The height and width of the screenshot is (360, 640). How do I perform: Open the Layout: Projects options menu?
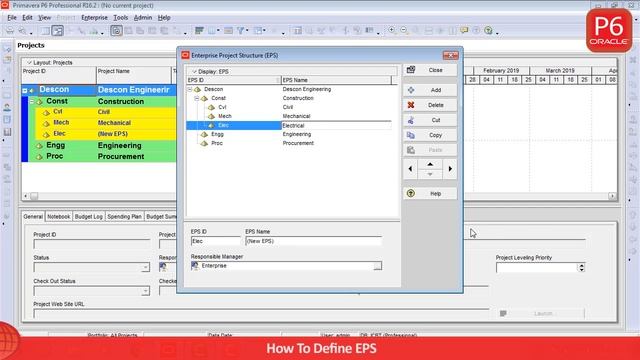coord(49,62)
